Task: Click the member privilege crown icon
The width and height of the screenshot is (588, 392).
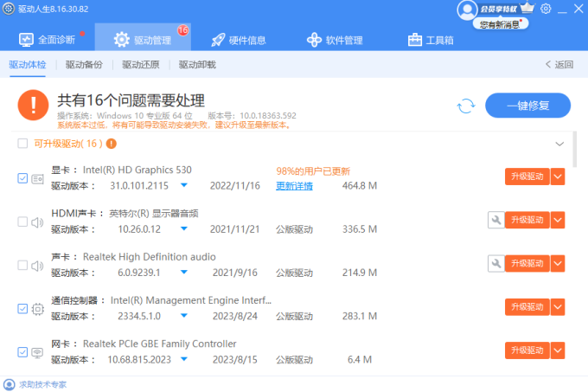Action: pyautogui.click(x=527, y=8)
